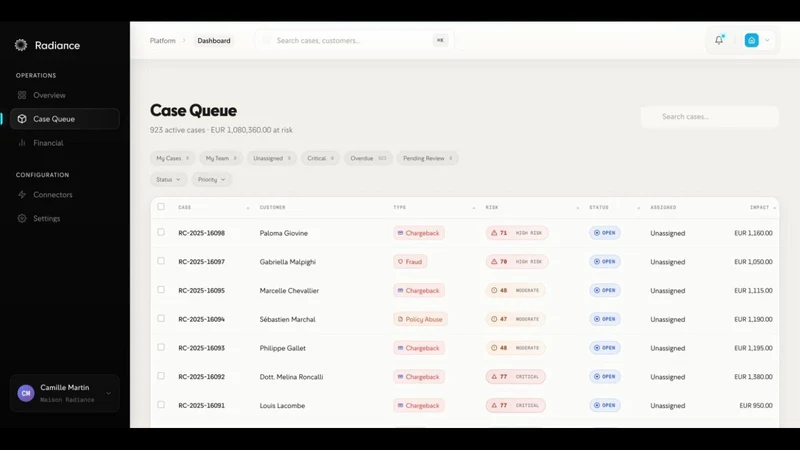The height and width of the screenshot is (450, 800).
Task: Sort the table by Case column
Action: 248,208
